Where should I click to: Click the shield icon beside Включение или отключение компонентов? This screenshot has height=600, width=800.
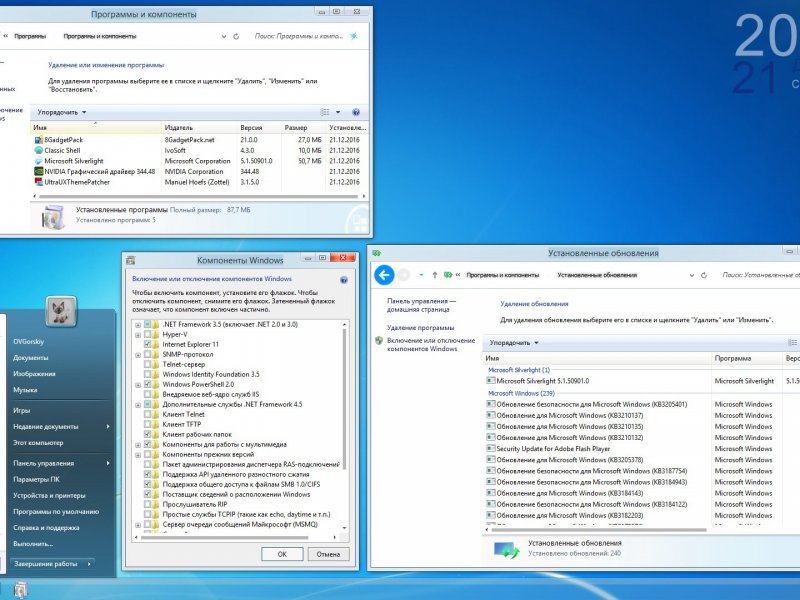(379, 340)
